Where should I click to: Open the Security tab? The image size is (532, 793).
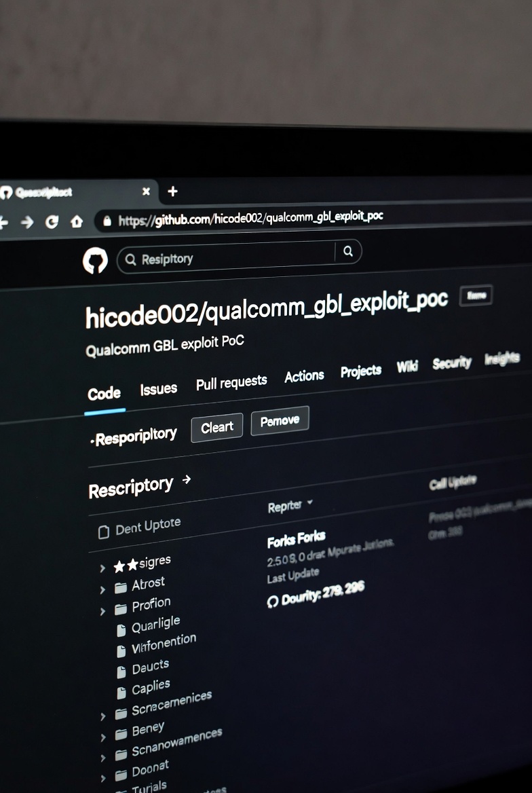point(452,363)
